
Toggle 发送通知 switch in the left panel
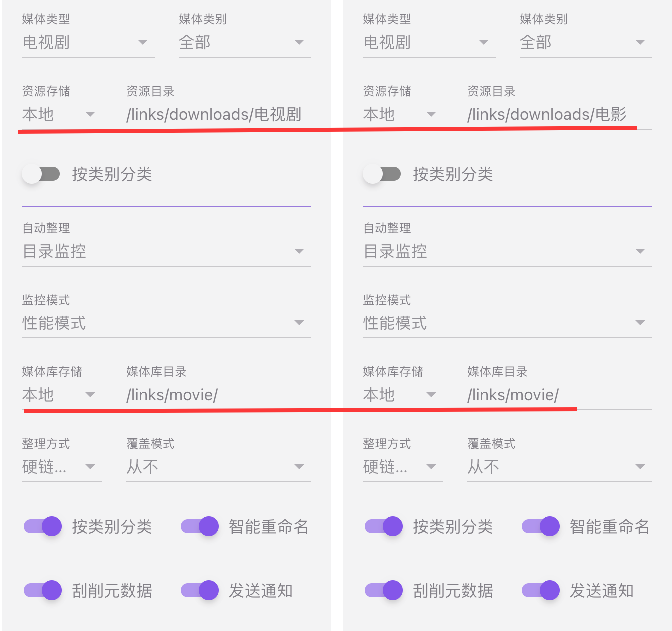point(200,590)
